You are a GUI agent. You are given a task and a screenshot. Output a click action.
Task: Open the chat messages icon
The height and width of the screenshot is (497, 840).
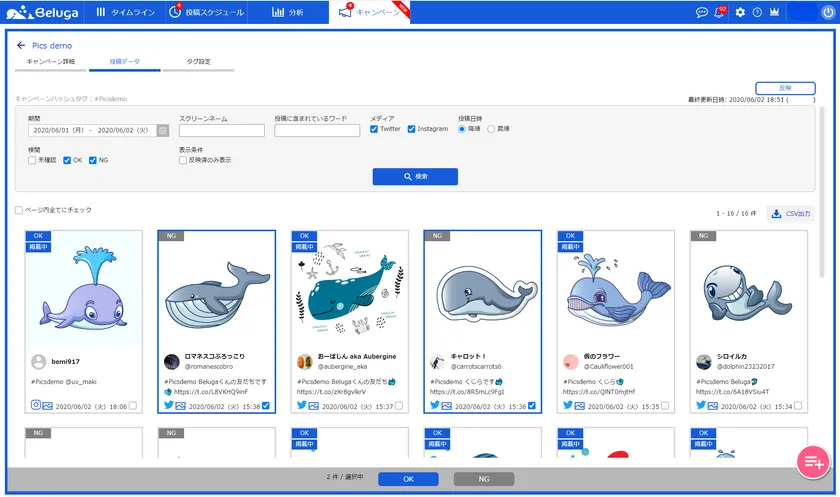click(701, 12)
